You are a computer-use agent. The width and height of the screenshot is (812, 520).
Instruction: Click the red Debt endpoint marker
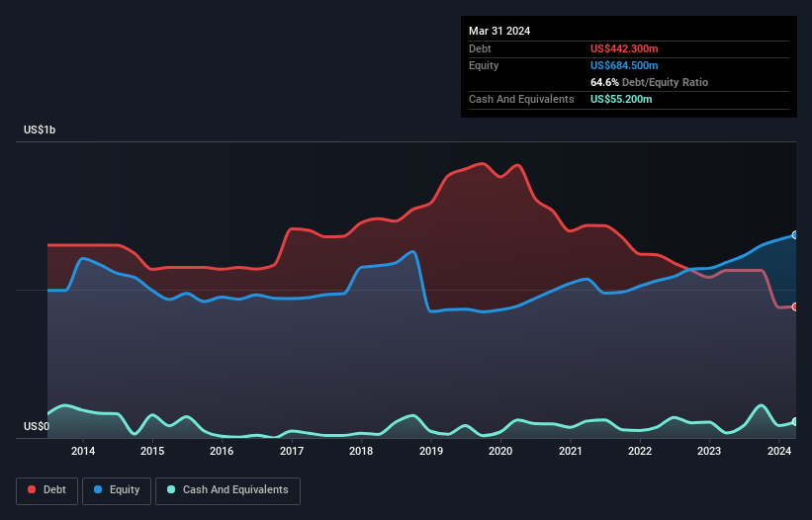point(795,306)
